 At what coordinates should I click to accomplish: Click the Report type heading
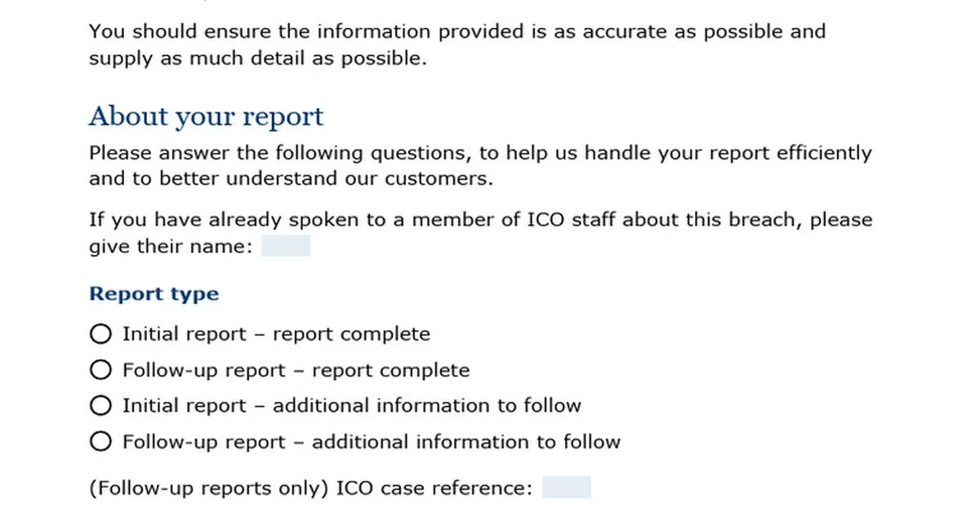pyautogui.click(x=154, y=293)
